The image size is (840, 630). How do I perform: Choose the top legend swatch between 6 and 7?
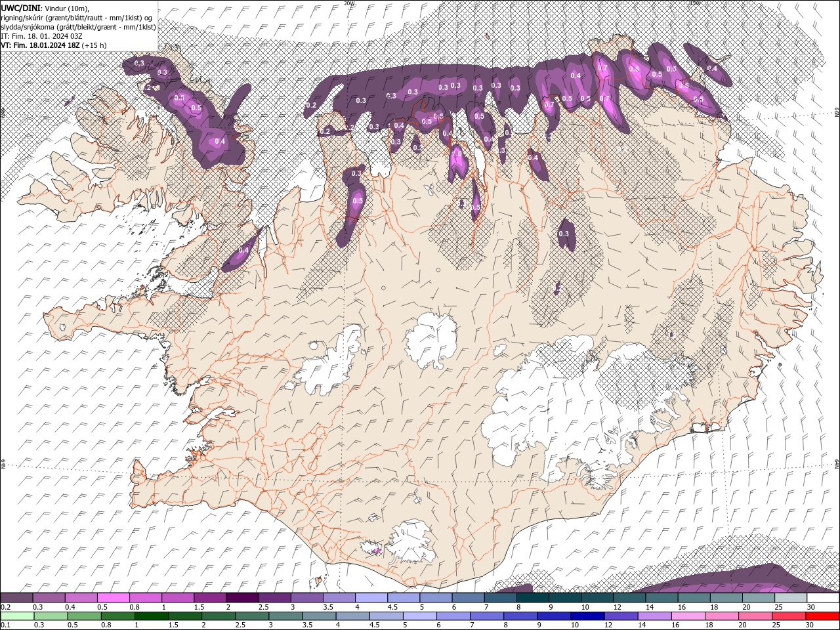(467, 598)
